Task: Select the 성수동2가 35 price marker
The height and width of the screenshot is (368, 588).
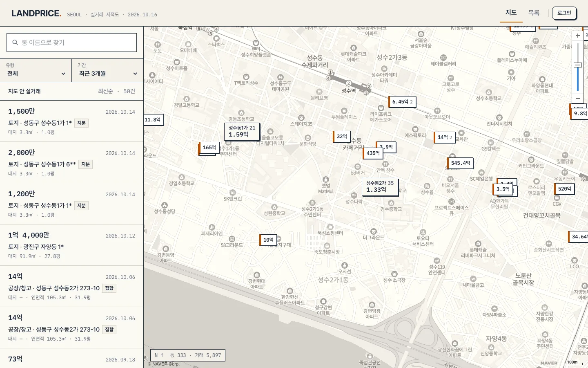Action: click(380, 186)
